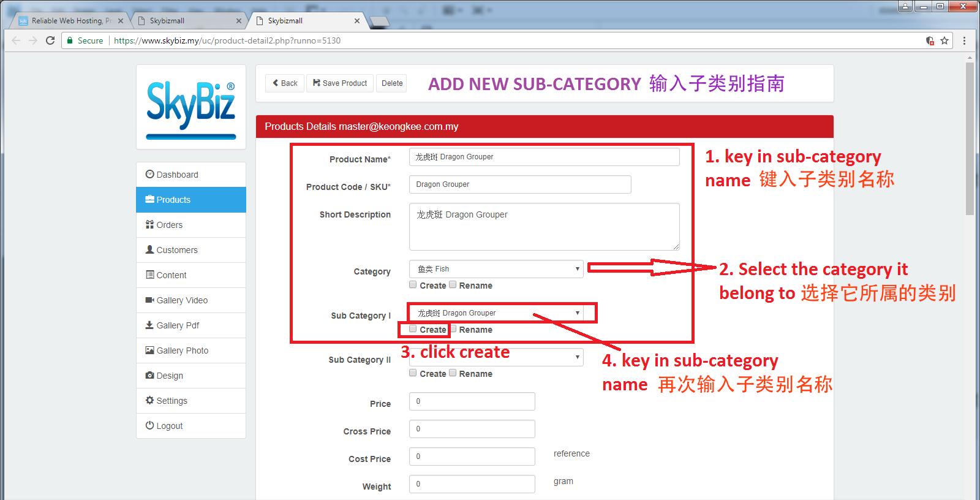This screenshot has width=980, height=500.
Task: Click the browser back arrow icon
Action: (16, 40)
